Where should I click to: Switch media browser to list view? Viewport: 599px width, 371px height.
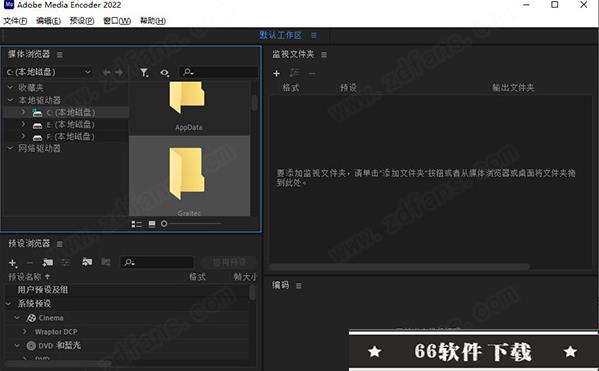click(136, 224)
